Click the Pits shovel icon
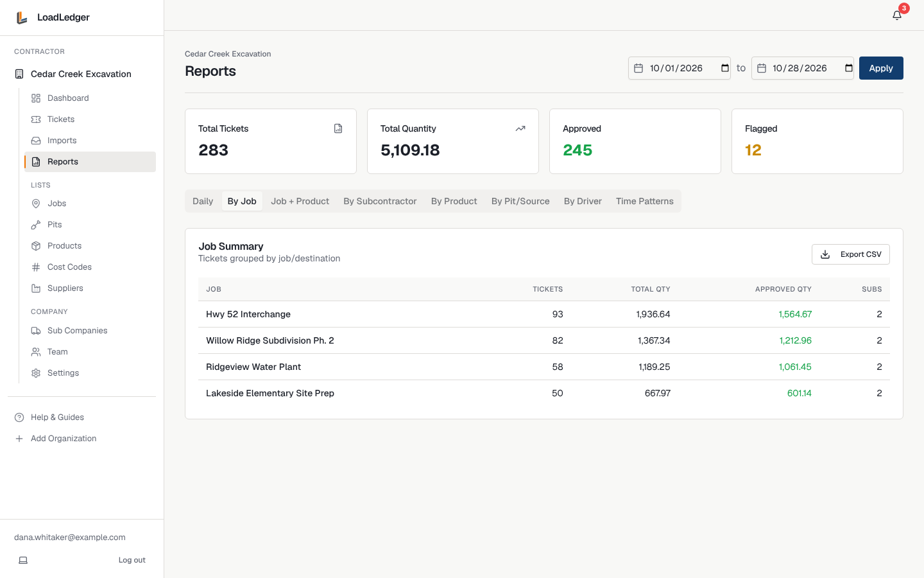 [36, 225]
